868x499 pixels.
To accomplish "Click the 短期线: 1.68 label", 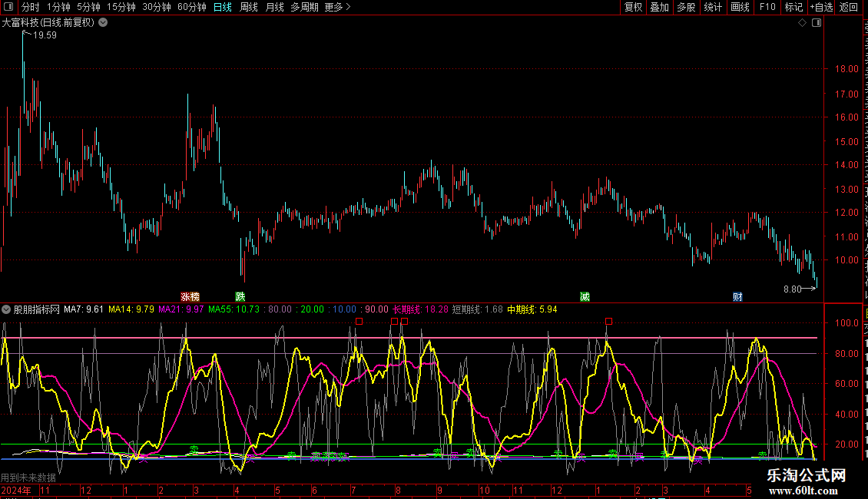I will point(477,310).
